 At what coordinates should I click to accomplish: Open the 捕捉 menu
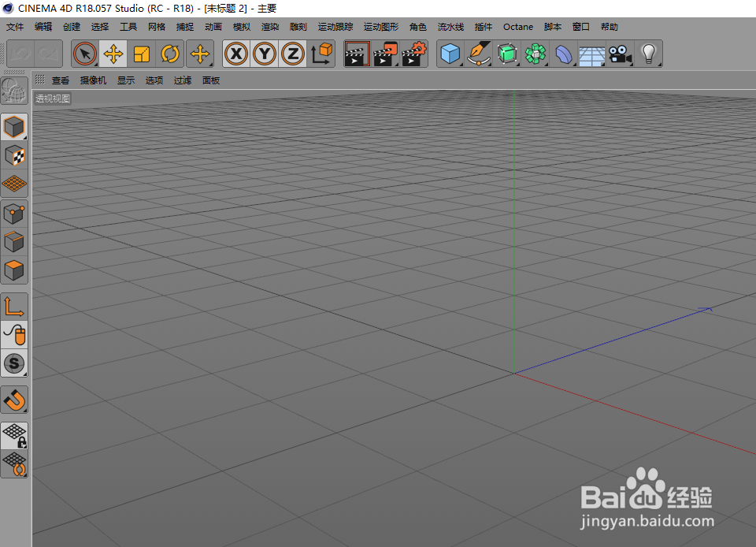pos(184,27)
